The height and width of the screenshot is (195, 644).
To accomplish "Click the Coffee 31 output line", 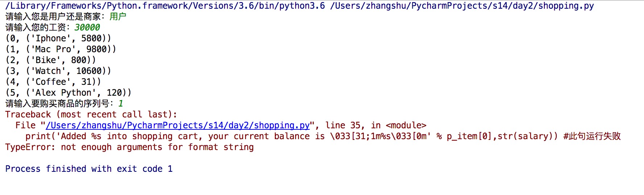I will 53,82.
